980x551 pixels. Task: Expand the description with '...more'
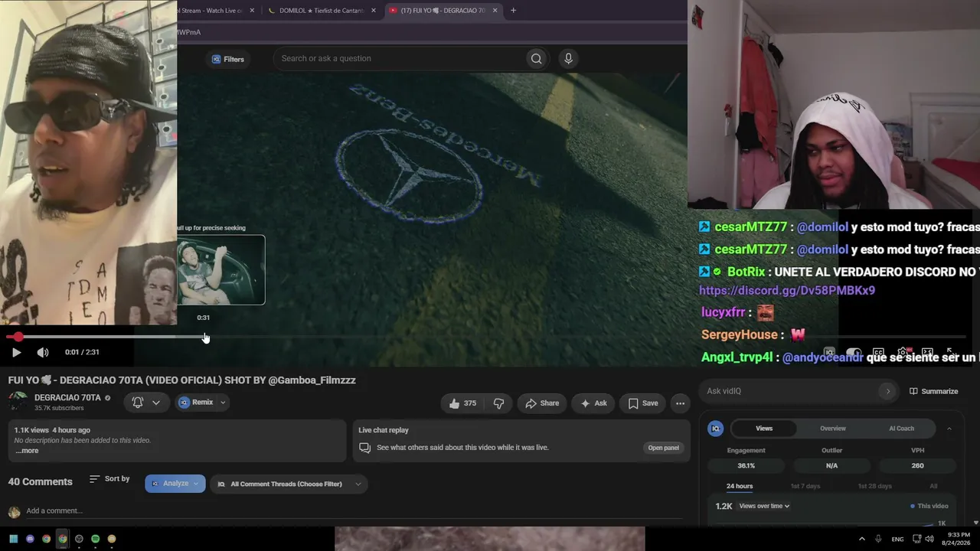click(x=27, y=451)
